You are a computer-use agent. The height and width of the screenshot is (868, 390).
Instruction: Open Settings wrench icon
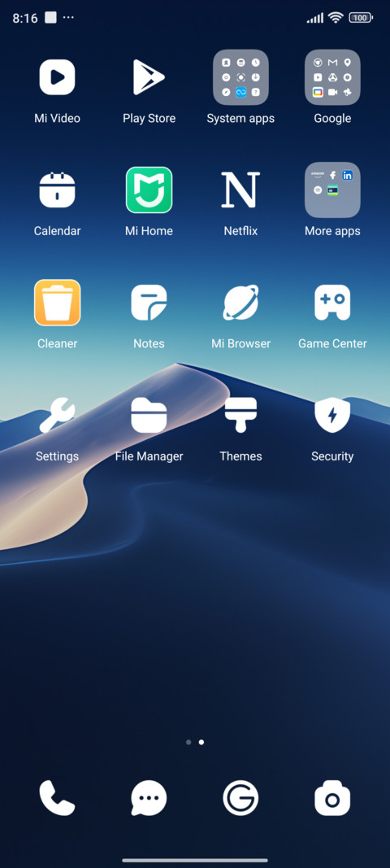click(x=57, y=415)
